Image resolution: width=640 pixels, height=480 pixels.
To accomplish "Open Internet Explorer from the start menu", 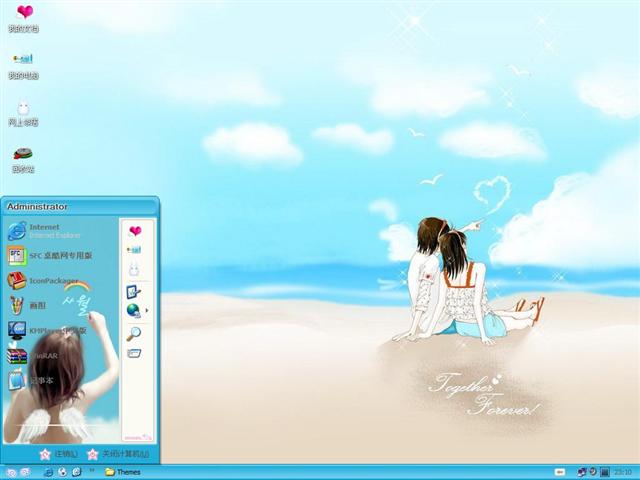I will click(44, 231).
